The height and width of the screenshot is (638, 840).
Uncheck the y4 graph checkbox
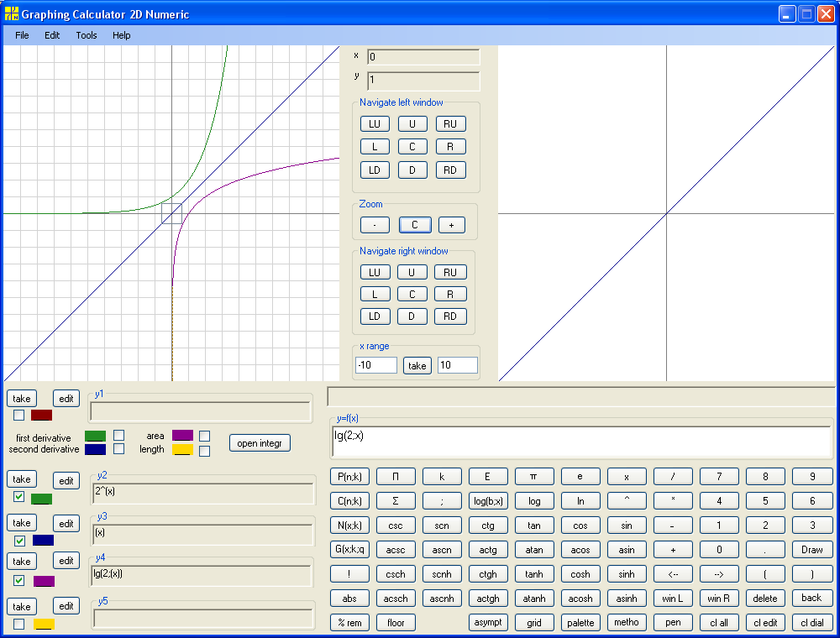[x=18, y=580]
